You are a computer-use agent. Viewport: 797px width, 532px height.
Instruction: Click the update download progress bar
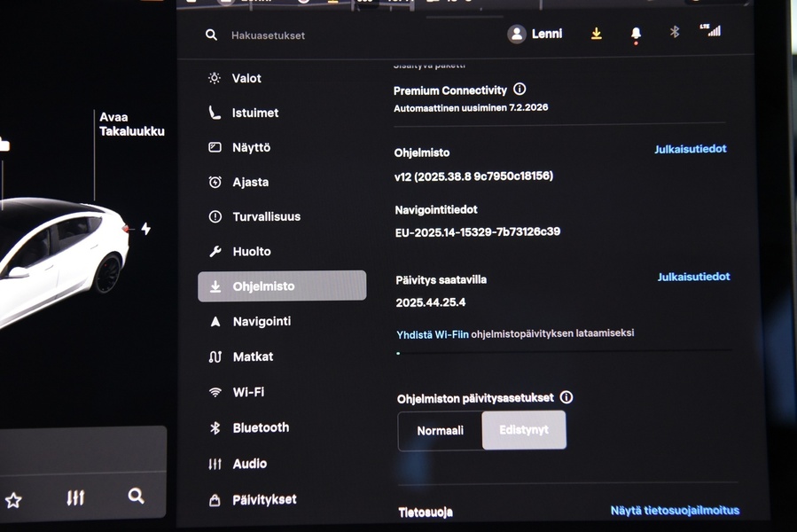click(x=564, y=352)
